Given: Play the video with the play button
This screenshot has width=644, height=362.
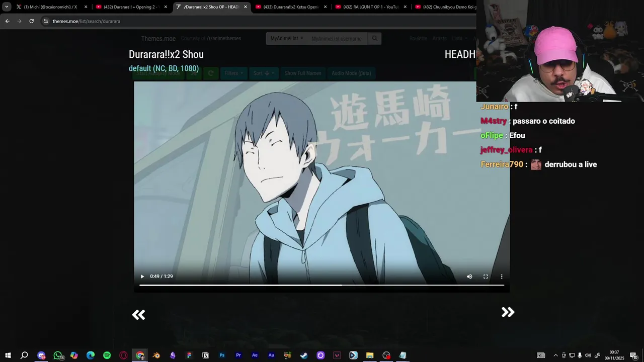Looking at the screenshot, I should click(142, 277).
